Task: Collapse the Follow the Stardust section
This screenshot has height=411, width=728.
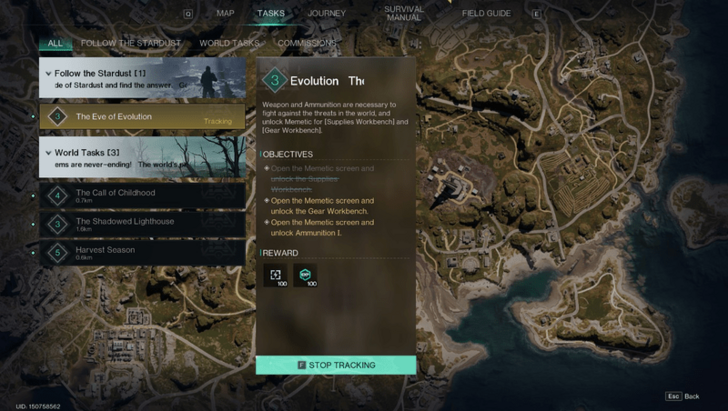Action: click(x=48, y=73)
